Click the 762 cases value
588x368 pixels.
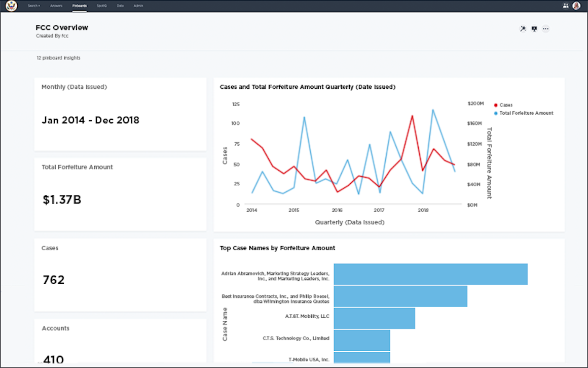pyautogui.click(x=54, y=280)
